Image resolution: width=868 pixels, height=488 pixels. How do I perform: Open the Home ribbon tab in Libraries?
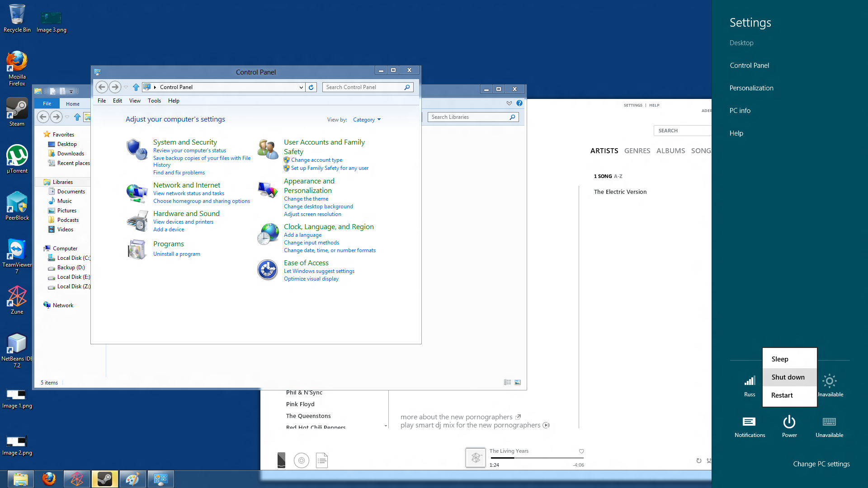pyautogui.click(x=73, y=104)
